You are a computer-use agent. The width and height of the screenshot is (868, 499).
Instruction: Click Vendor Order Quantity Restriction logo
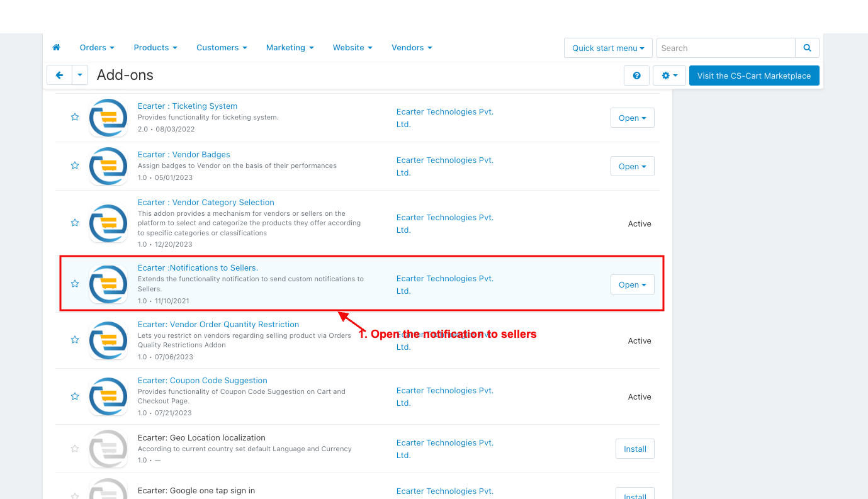[108, 340]
